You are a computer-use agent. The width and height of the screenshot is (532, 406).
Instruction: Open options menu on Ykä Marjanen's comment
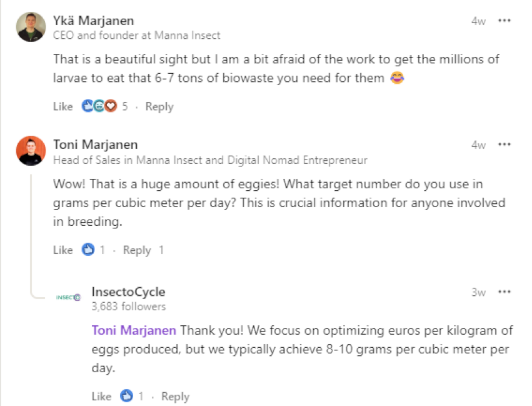[504, 21]
